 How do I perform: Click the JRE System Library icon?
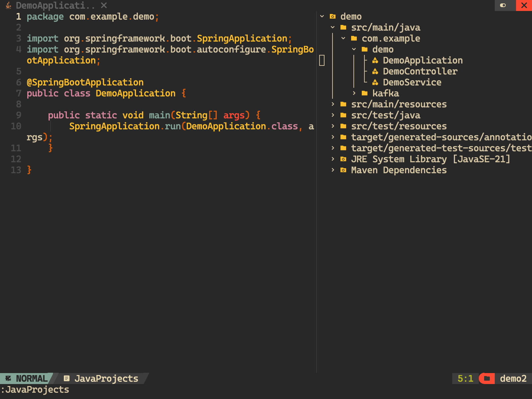pyautogui.click(x=343, y=159)
